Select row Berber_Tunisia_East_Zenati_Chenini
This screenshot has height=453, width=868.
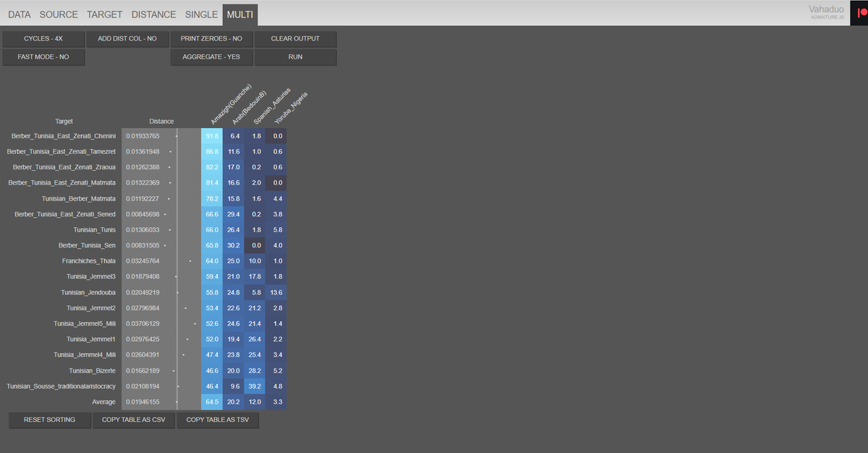click(64, 136)
